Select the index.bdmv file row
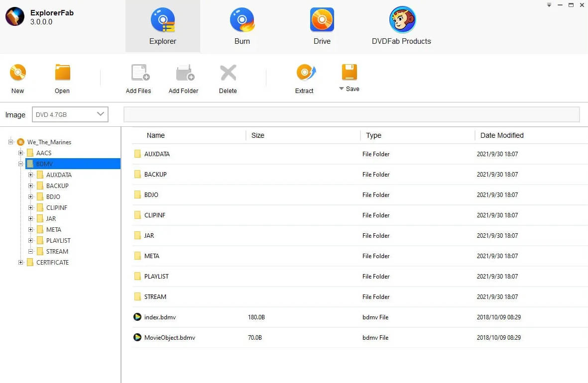Image resolution: width=588 pixels, height=383 pixels. [x=159, y=317]
